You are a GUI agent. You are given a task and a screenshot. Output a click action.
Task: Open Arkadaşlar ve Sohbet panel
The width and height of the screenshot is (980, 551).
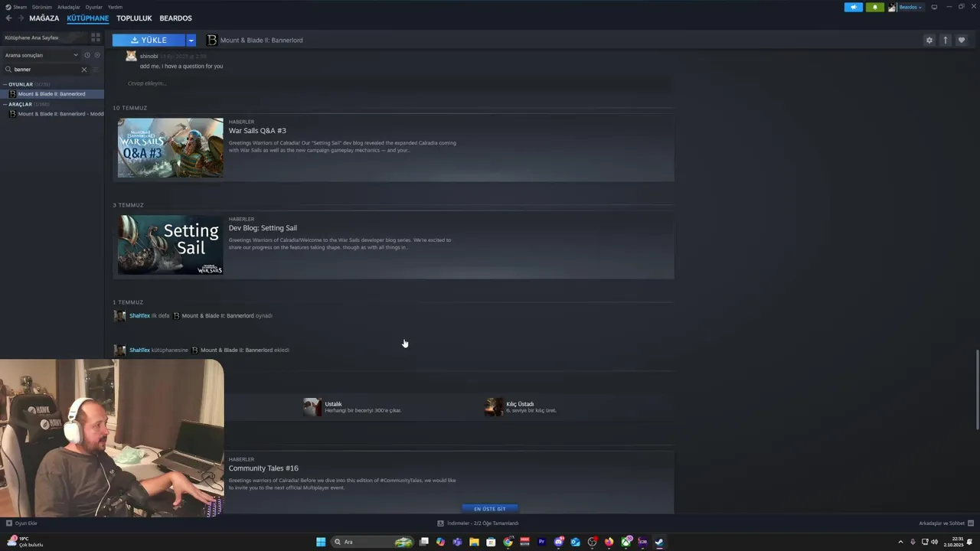[946, 523]
